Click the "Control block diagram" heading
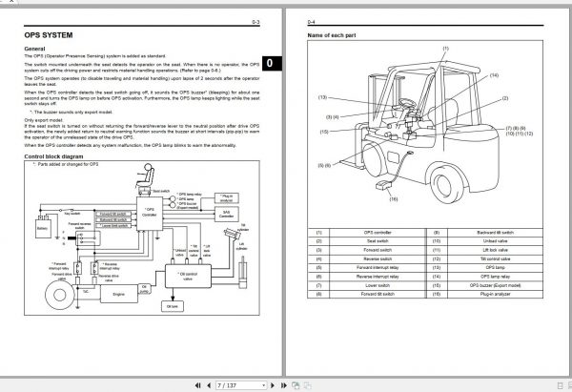The width and height of the screenshot is (572, 392). click(53, 156)
